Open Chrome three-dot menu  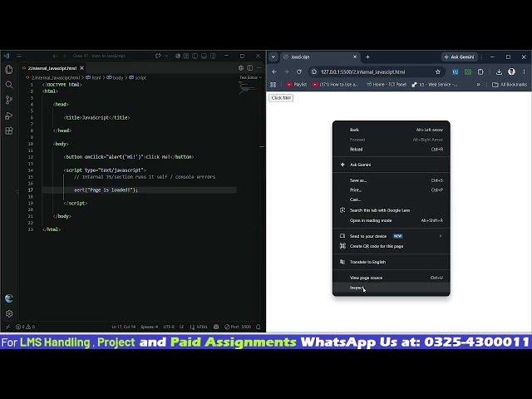point(524,72)
